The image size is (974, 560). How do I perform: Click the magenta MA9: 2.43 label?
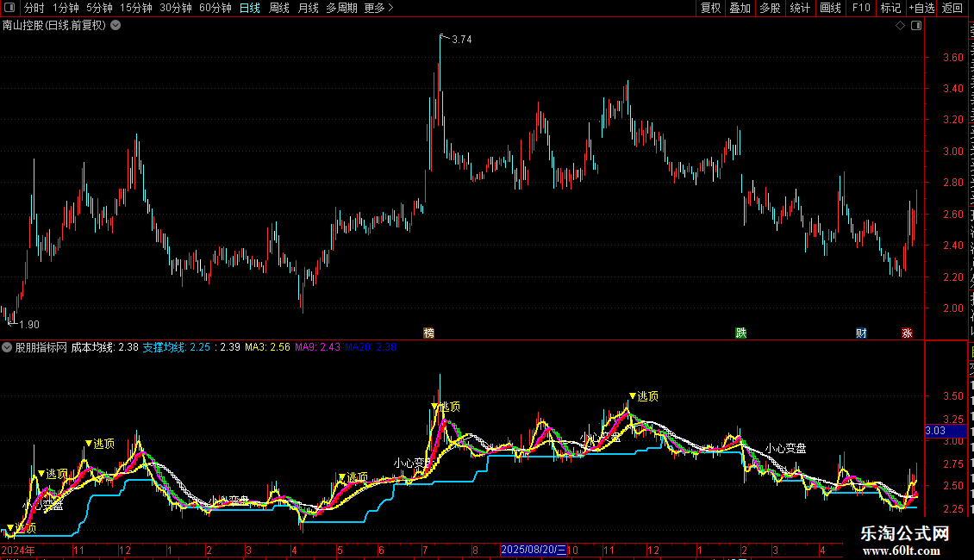point(317,347)
